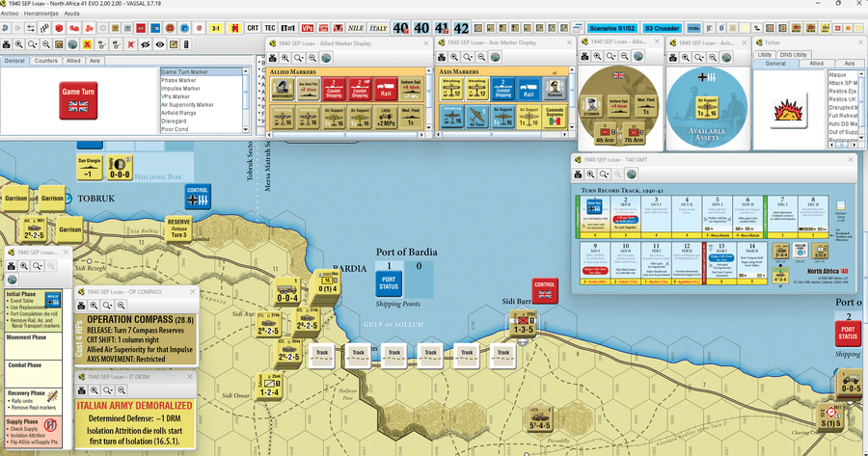Switch to the Axis tab in left palette

coord(95,61)
